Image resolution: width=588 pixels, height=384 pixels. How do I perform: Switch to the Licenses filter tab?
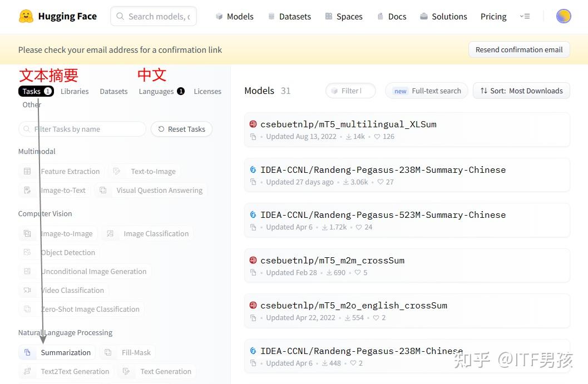207,91
